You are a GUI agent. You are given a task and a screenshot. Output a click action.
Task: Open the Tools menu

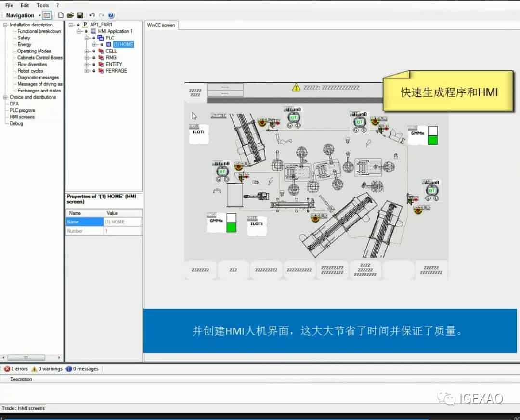42,5
